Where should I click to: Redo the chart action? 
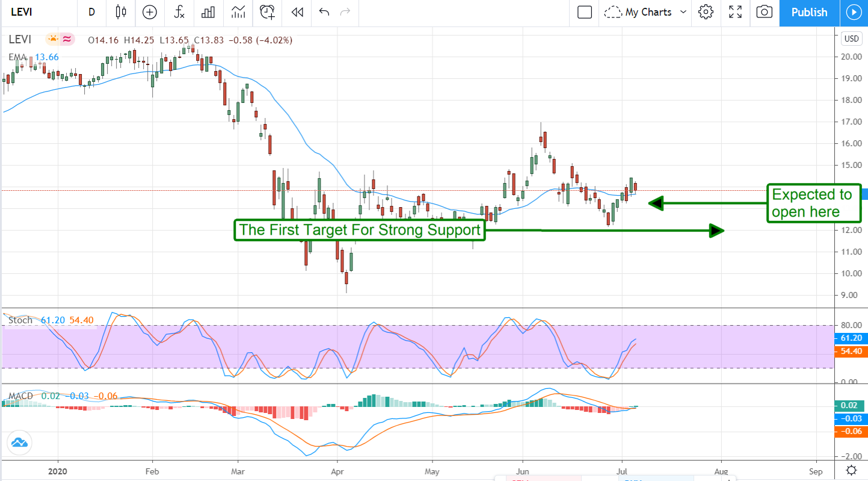click(x=345, y=12)
